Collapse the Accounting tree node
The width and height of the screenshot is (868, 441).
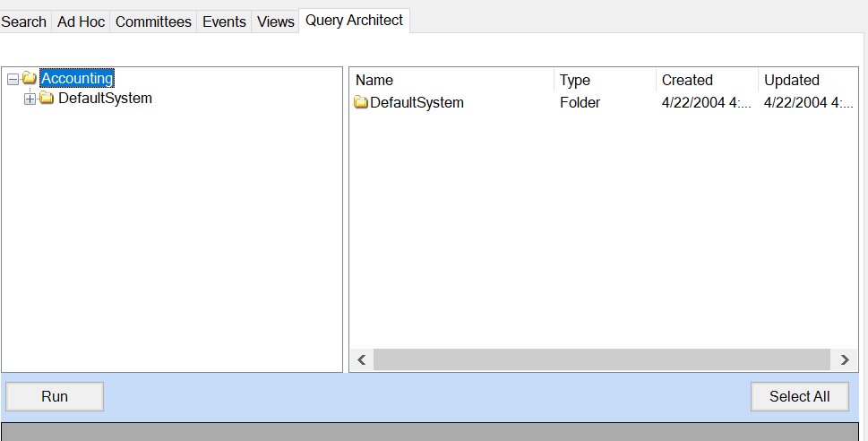click(x=13, y=79)
